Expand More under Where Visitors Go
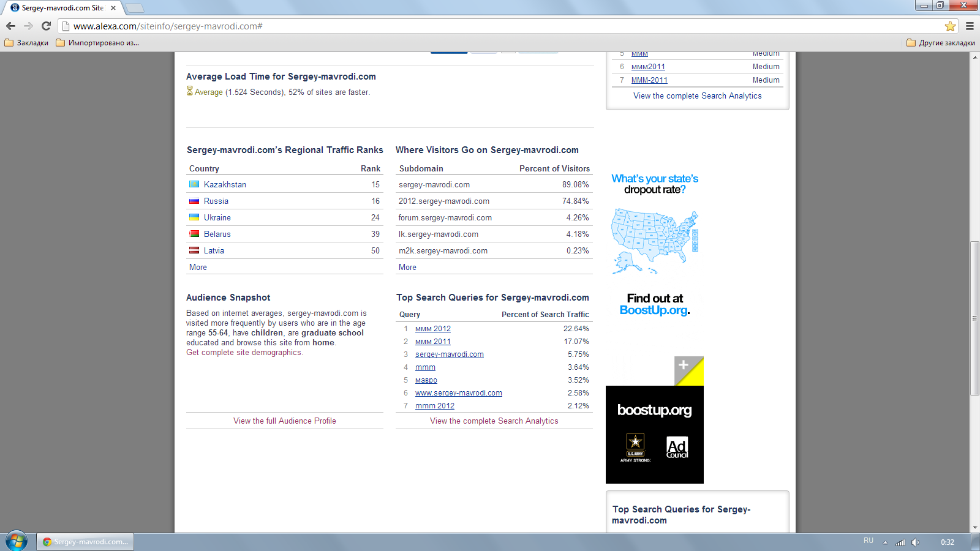Screen dimensions: 980x551 click(407, 267)
